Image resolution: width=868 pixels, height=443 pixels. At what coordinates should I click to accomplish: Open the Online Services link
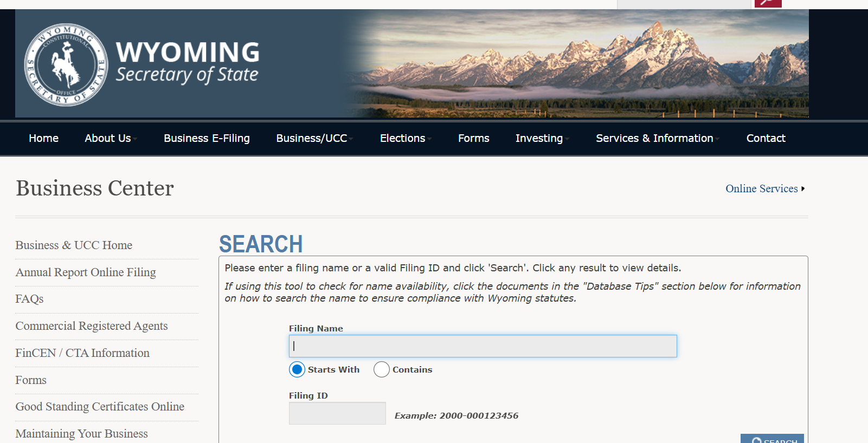[x=762, y=188]
